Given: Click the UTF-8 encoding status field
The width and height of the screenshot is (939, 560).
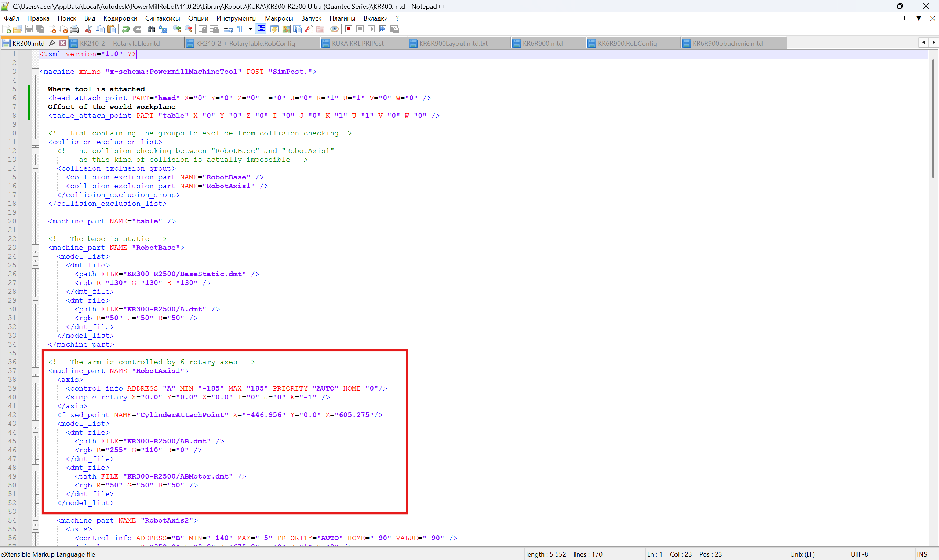Looking at the screenshot, I should click(859, 554).
